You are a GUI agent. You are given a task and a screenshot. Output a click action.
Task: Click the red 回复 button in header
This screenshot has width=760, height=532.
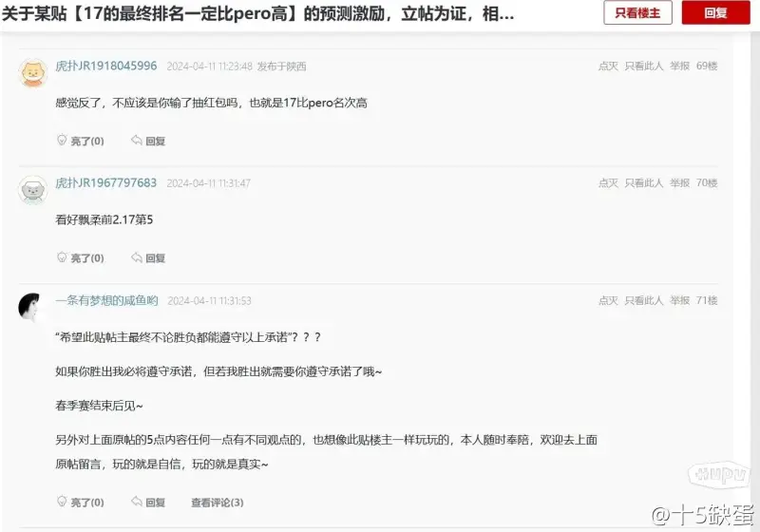pos(715,13)
